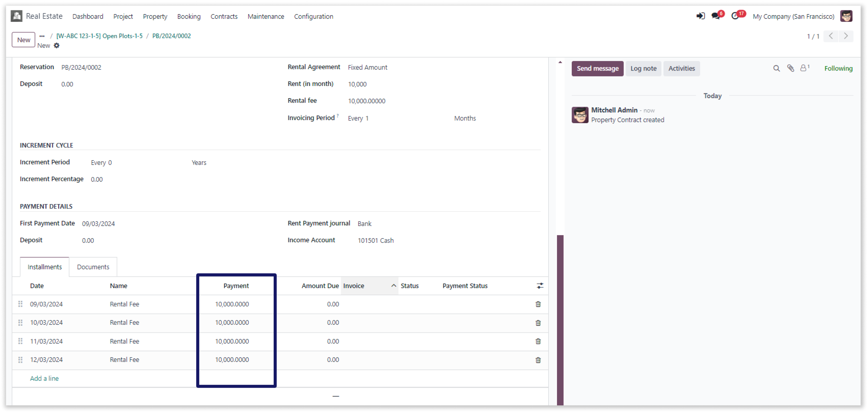
Task: Open the Booking menu
Action: point(189,16)
